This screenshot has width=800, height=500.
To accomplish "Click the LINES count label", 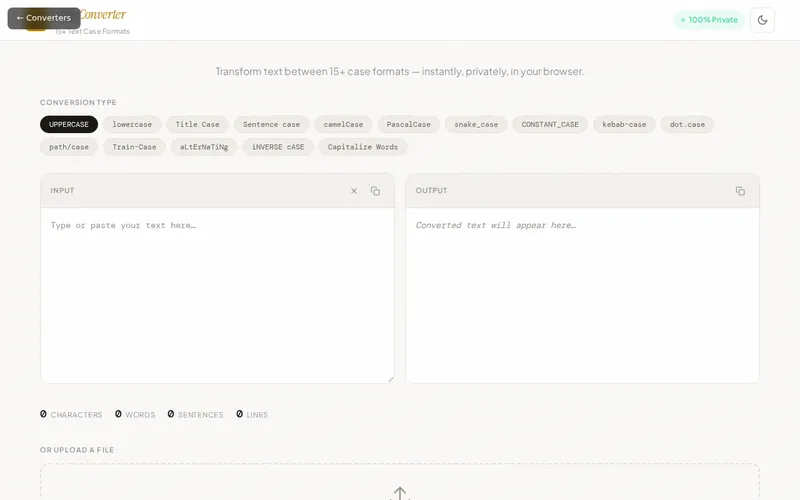I will click(257, 415).
